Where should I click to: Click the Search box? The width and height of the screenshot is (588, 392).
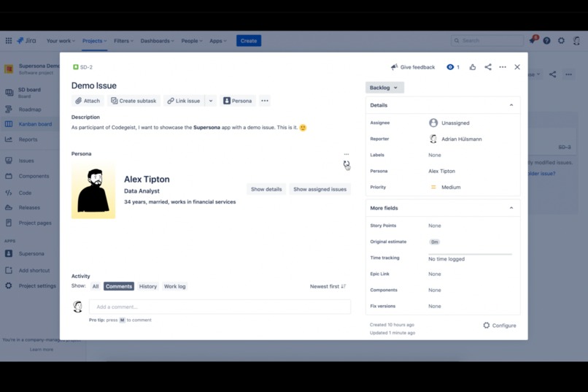click(487, 40)
